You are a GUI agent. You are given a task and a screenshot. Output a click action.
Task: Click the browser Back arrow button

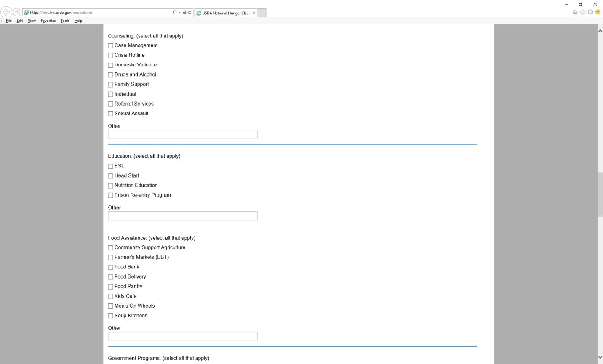tap(6, 12)
